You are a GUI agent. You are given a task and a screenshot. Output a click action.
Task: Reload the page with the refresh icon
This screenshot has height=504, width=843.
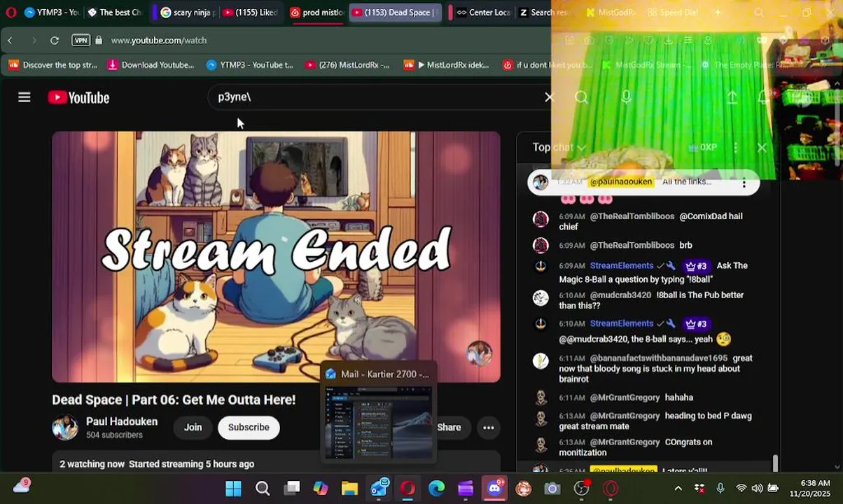55,41
